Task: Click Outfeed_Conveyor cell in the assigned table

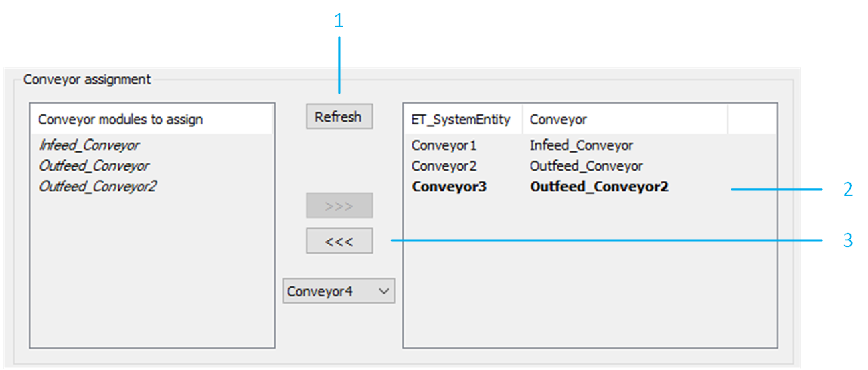Action: coord(586,166)
